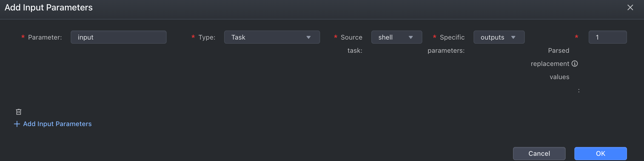This screenshot has width=644, height=161.
Task: Click the plus icon before Add Input Parameters
Action: point(17,124)
